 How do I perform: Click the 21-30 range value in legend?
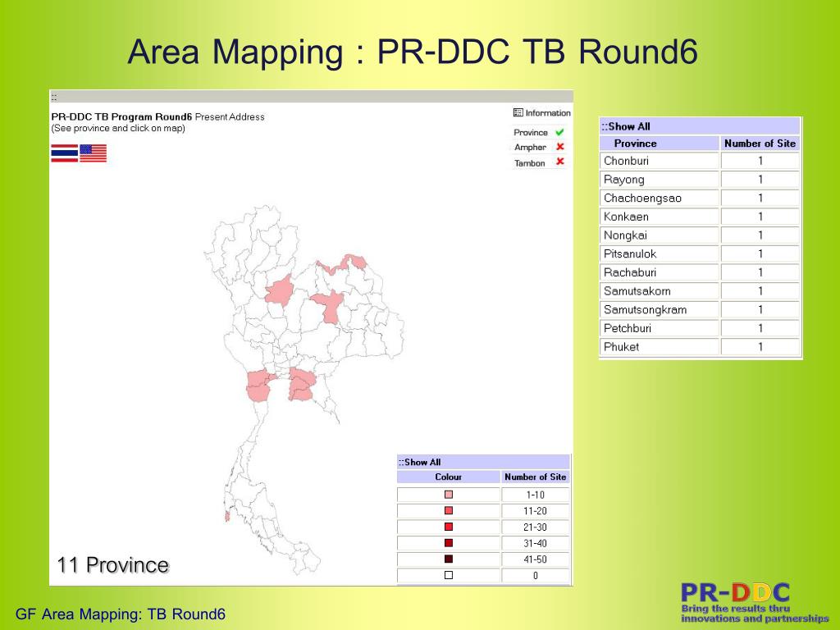pyautogui.click(x=535, y=527)
